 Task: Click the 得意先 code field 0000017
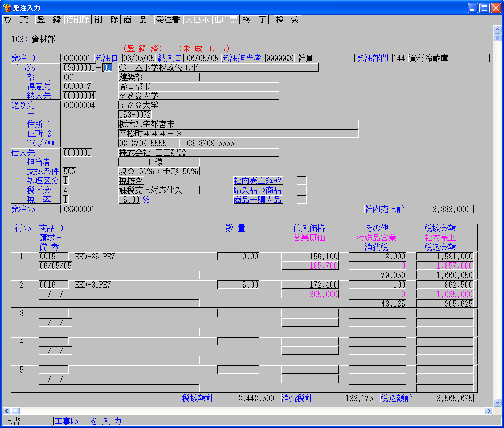pos(77,86)
